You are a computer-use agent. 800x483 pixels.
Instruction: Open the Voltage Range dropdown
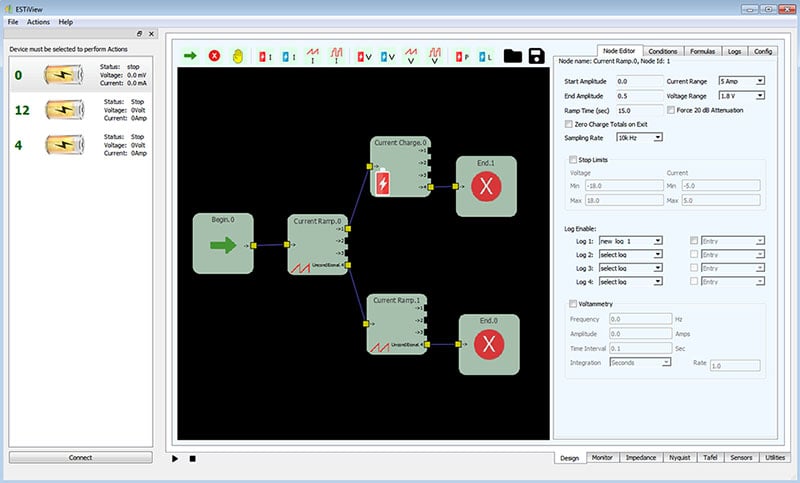741,95
